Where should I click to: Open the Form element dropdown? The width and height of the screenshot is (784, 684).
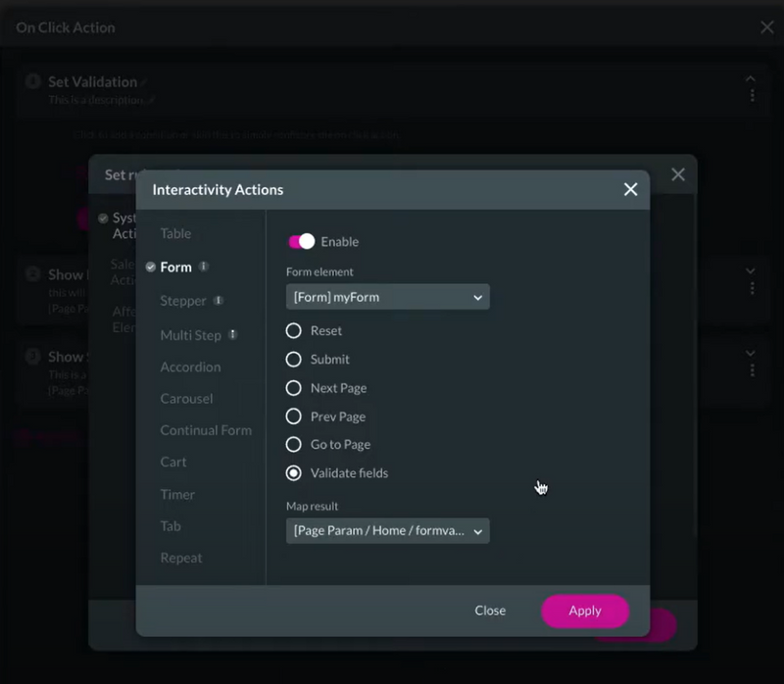point(387,297)
